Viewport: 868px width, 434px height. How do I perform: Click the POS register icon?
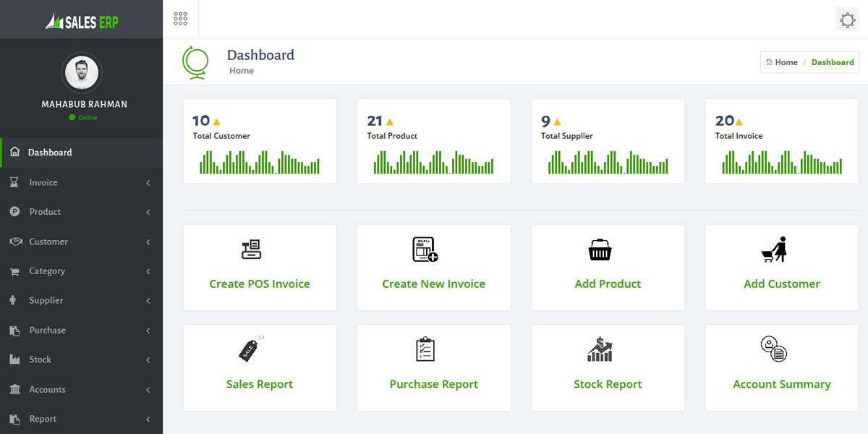coord(251,250)
